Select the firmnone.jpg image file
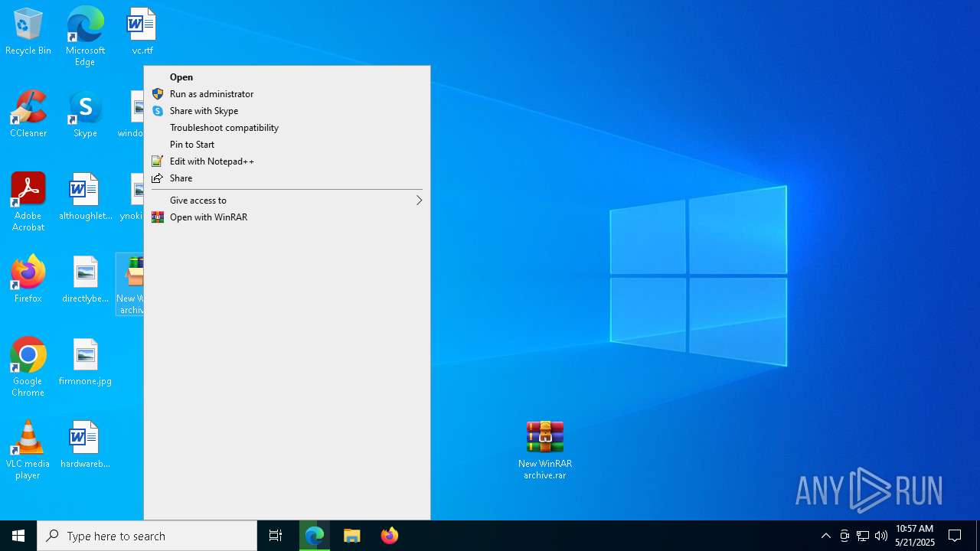980x551 pixels. 85,363
